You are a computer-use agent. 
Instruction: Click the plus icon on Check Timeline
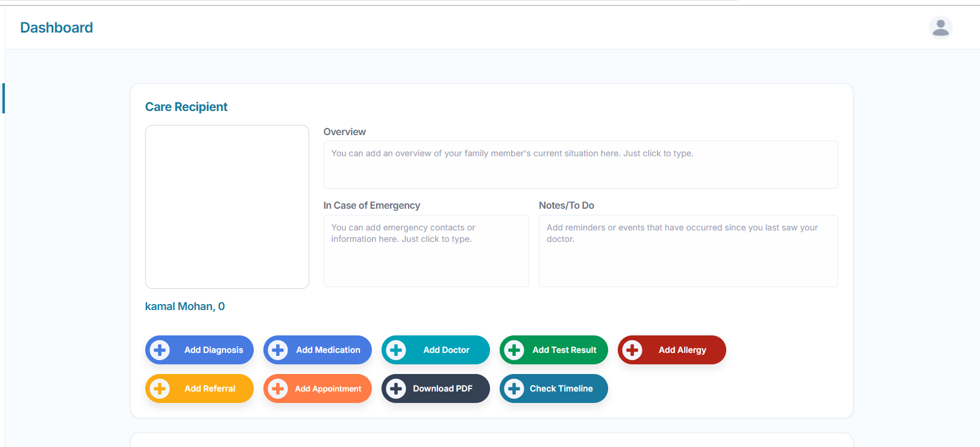point(514,388)
